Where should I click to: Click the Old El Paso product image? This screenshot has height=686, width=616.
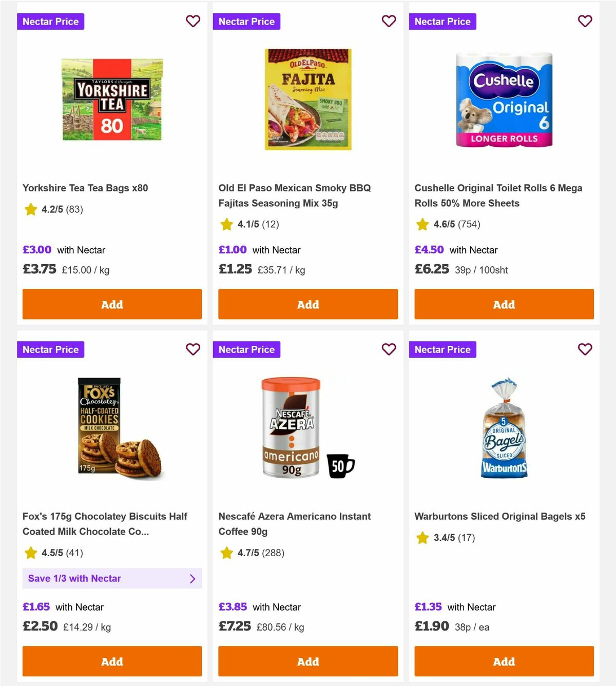click(307, 99)
